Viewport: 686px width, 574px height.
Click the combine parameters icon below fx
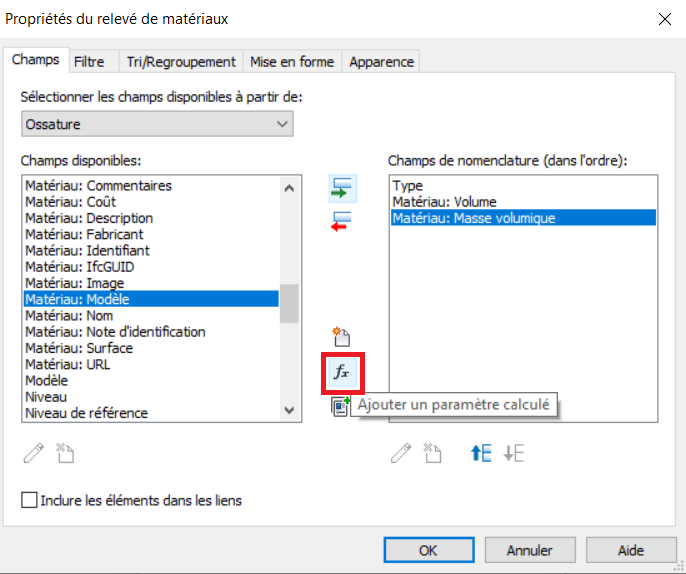pos(340,406)
